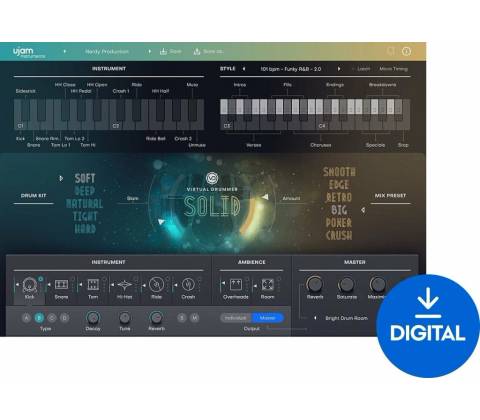This screenshot has width=480, height=420.
Task: Set Output to Individual
Action: [236, 318]
